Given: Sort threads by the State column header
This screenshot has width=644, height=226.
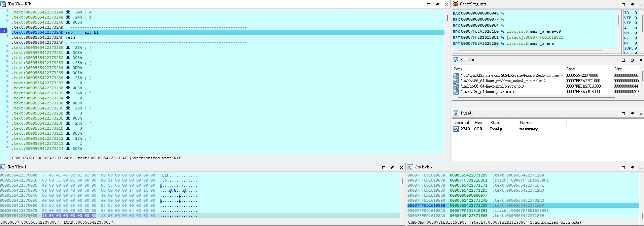Looking at the screenshot, I should point(495,123).
